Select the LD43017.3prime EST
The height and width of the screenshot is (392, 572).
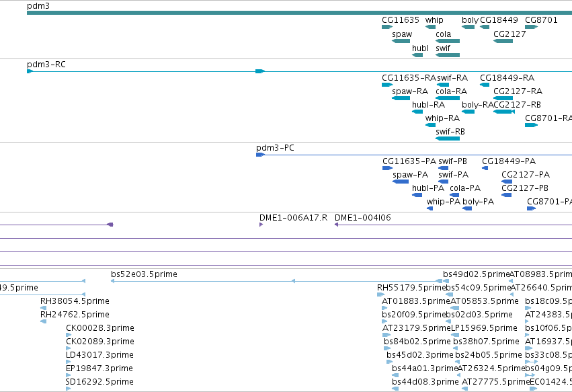68,362
